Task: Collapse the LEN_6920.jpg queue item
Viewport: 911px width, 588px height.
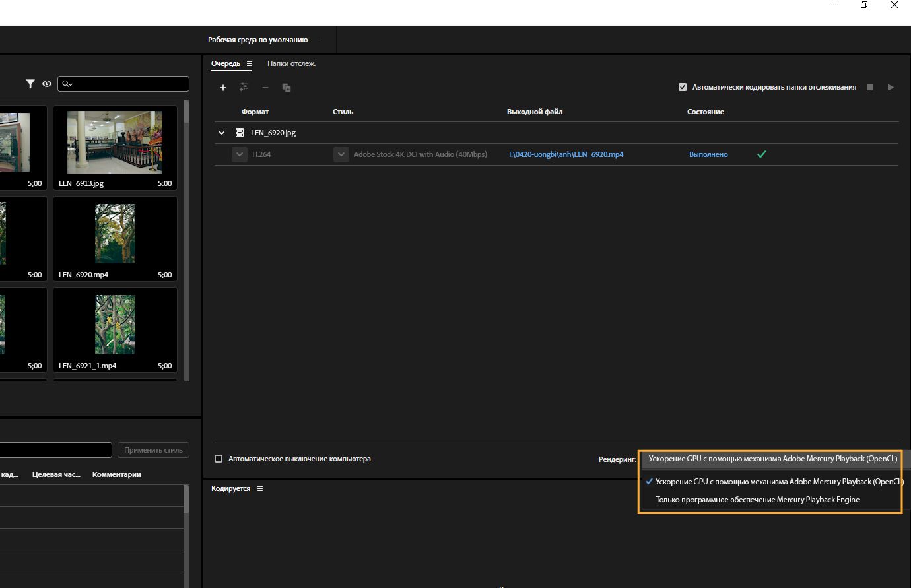Action: point(222,133)
